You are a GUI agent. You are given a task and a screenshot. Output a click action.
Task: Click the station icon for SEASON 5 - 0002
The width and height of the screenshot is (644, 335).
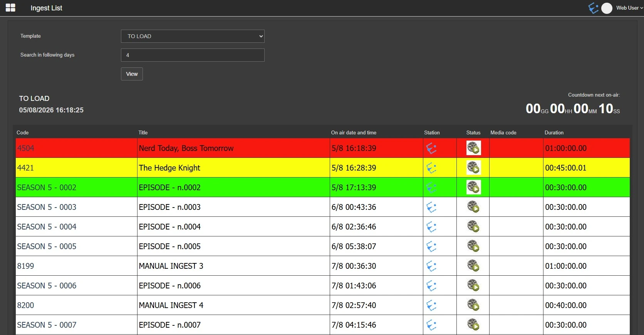(x=431, y=188)
